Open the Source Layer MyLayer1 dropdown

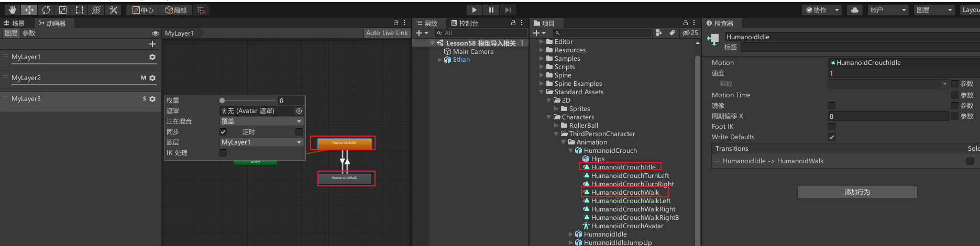261,142
